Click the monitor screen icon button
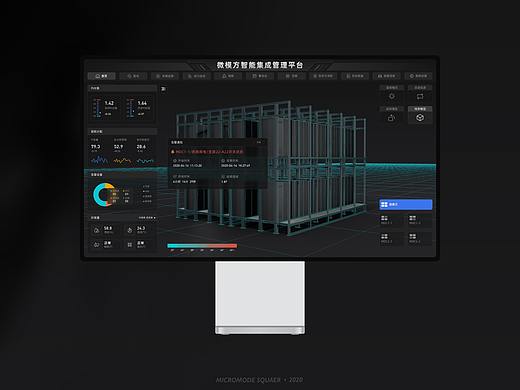Screen dimensions: 520x390 pyautogui.click(x=420, y=96)
